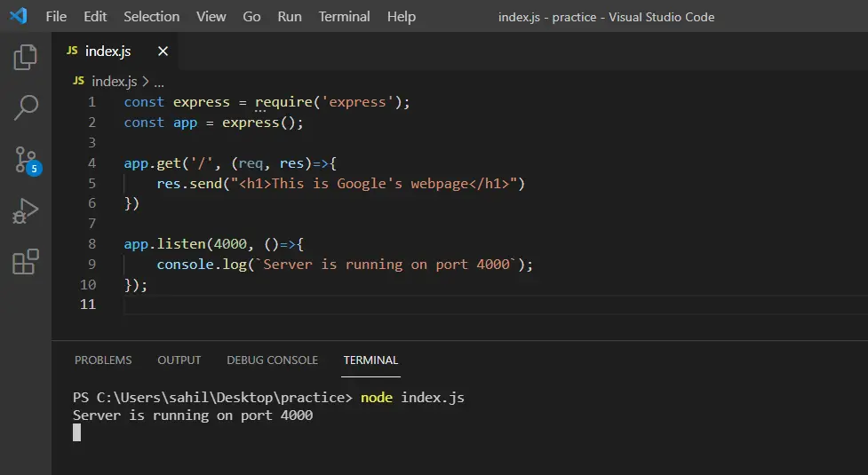Open the Edit menu
Viewport: 868px width, 475px height.
point(95,17)
